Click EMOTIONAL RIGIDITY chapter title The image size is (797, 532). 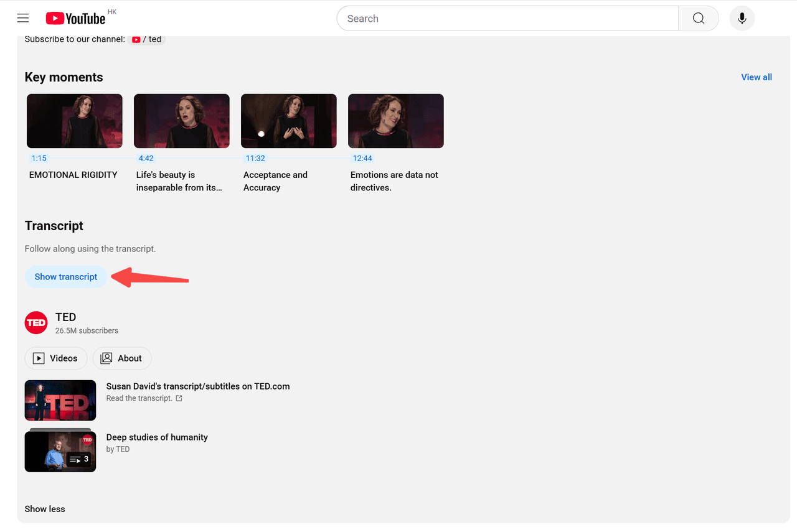[73, 175]
